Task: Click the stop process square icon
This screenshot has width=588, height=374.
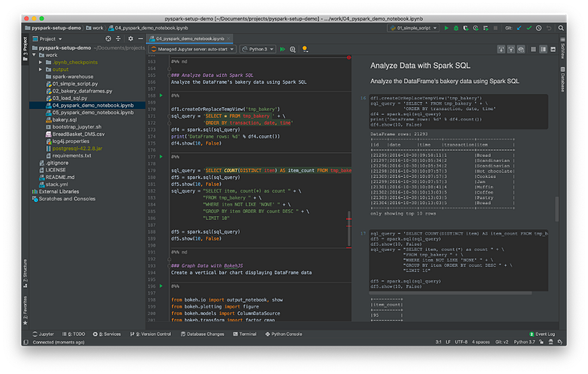Action: click(496, 28)
